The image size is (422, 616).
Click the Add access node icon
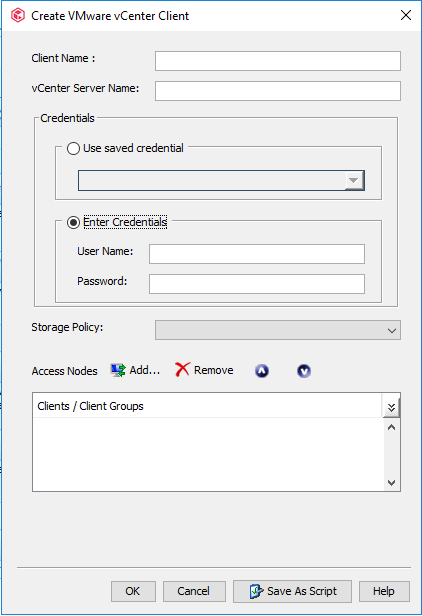[x=118, y=370]
